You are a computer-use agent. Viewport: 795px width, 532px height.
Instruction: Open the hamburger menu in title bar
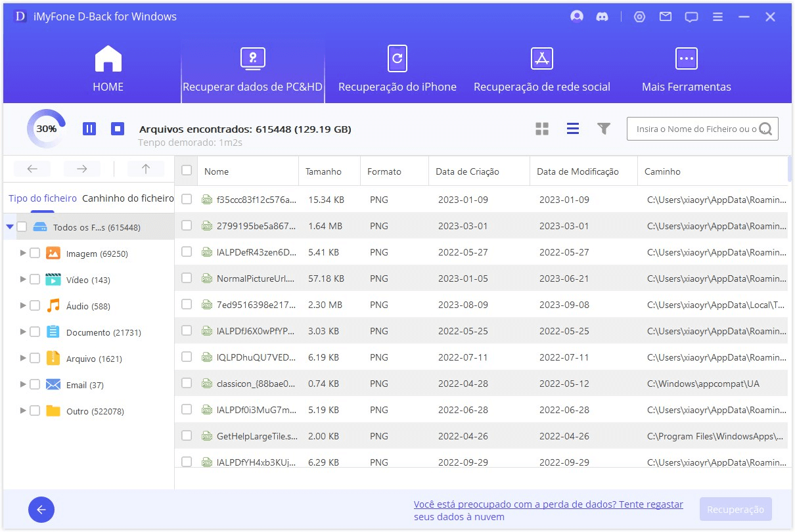(717, 17)
